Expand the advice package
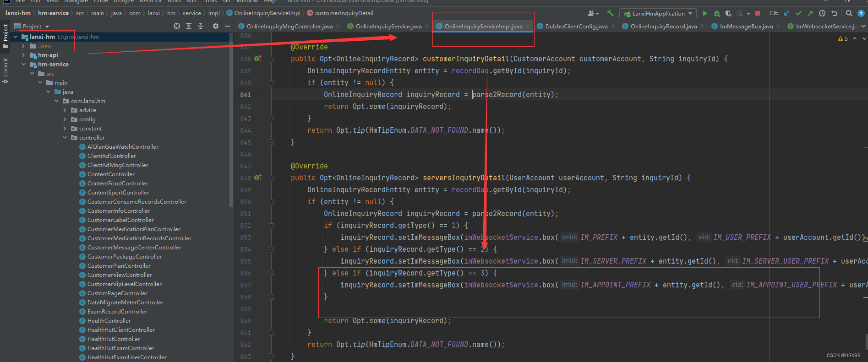The image size is (868, 362). (65, 110)
